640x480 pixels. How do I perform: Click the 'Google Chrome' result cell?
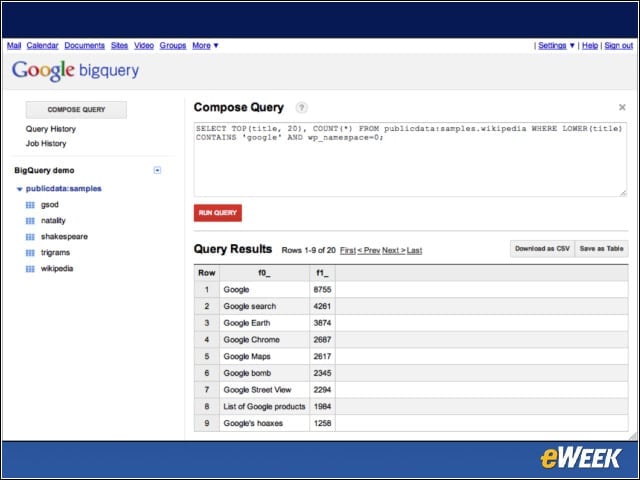click(264, 340)
